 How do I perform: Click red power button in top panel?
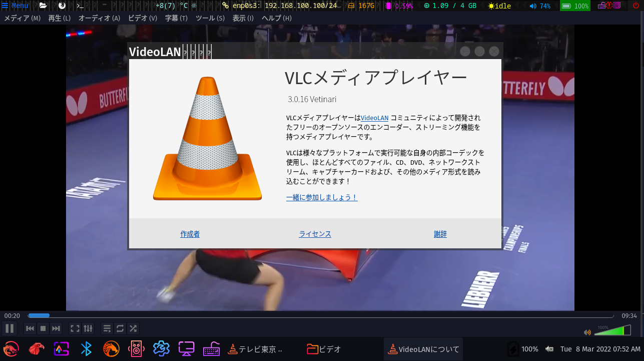pos(636,6)
